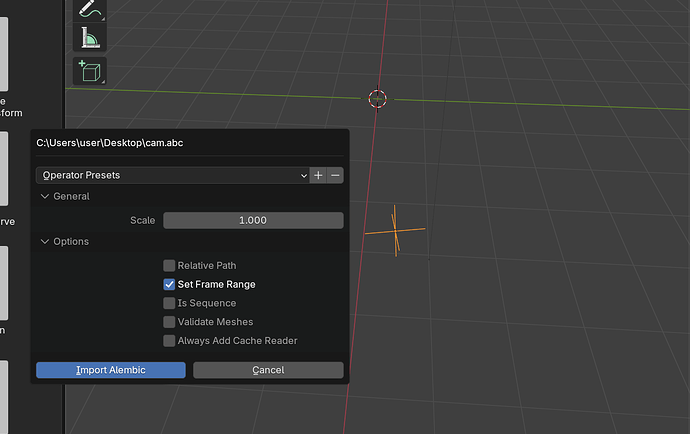Enable the Validate Meshes checkbox

pyautogui.click(x=169, y=322)
